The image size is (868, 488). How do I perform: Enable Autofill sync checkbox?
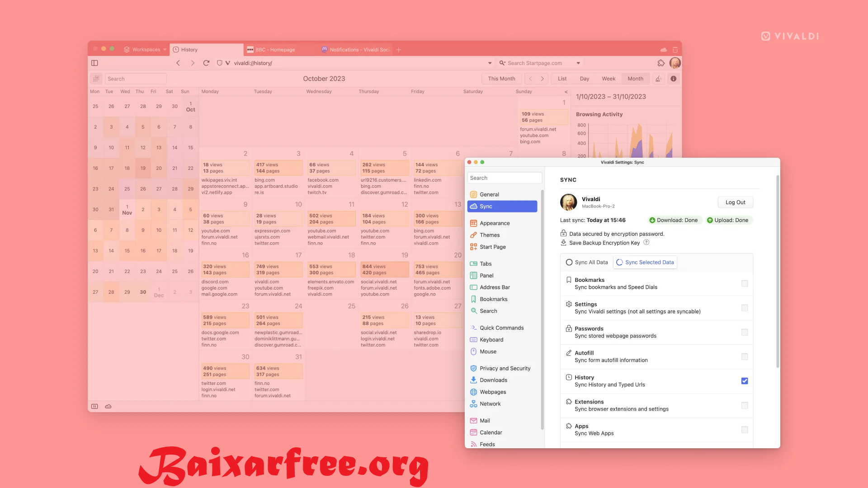point(744,357)
